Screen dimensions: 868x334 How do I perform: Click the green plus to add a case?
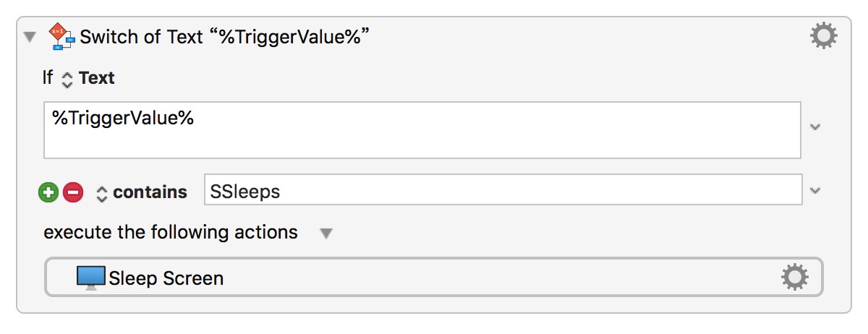pos(48,192)
